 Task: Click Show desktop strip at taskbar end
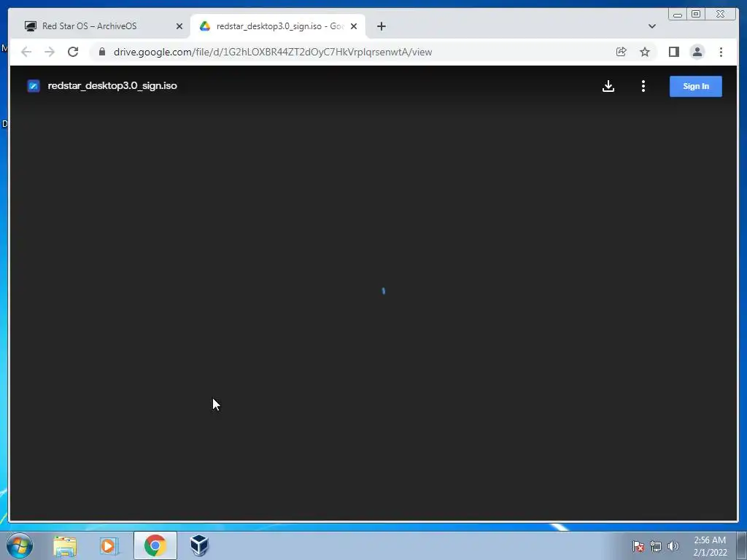pyautogui.click(x=742, y=545)
